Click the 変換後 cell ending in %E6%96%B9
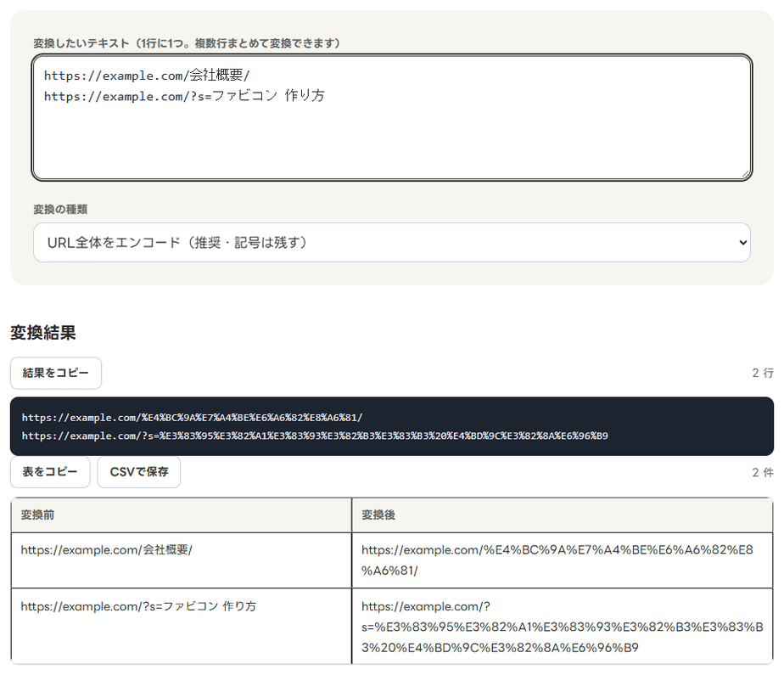 [x=562, y=627]
